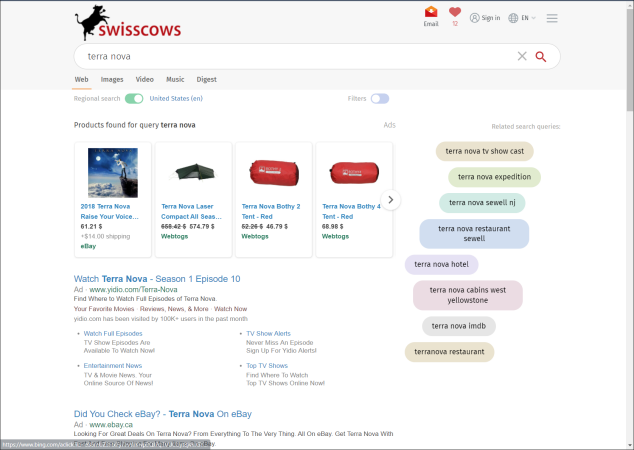Click the Ads label by the products
634x450 pixels.
(389, 125)
